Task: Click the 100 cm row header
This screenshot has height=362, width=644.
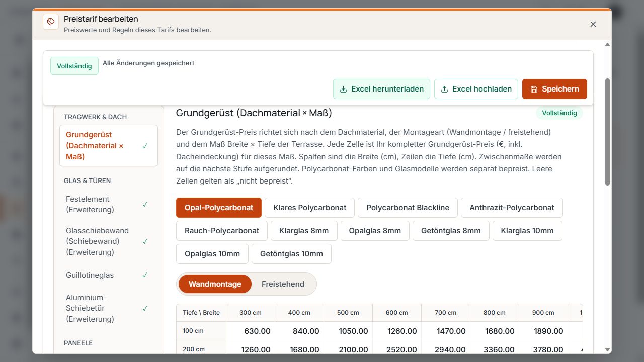Action: click(x=201, y=331)
